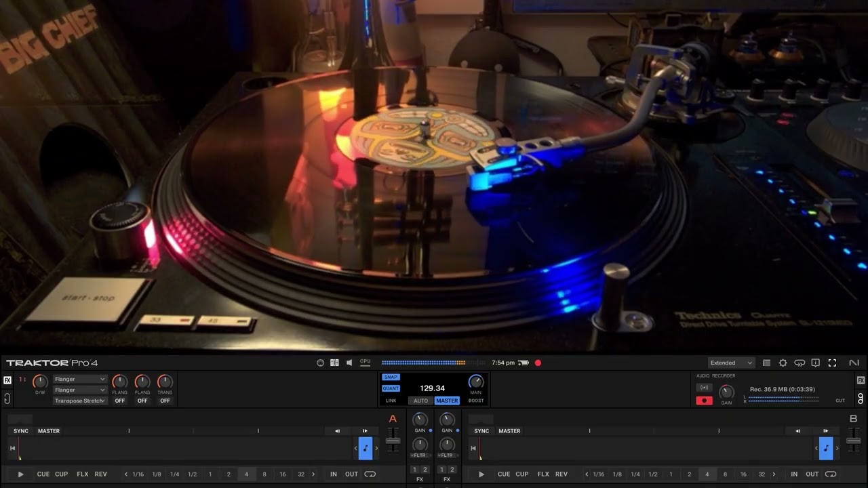Click the red record button in Audio Recorder

(x=704, y=401)
